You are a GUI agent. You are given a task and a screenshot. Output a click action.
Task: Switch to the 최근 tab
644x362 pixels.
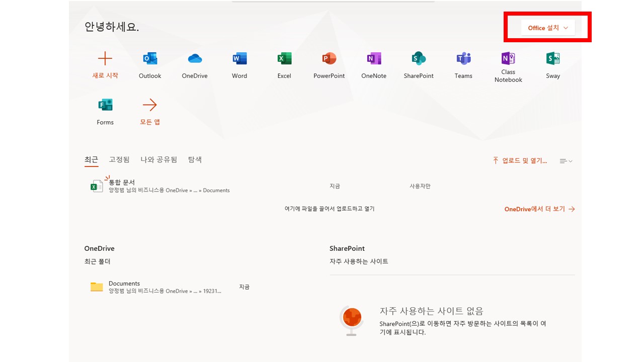[91, 159]
